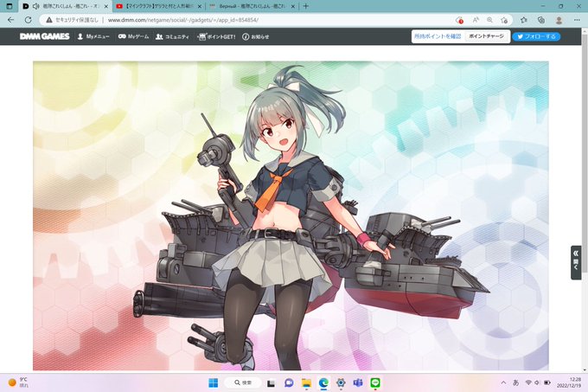
Task: Switch to the Верный wiki tab
Action: (x=252, y=6)
